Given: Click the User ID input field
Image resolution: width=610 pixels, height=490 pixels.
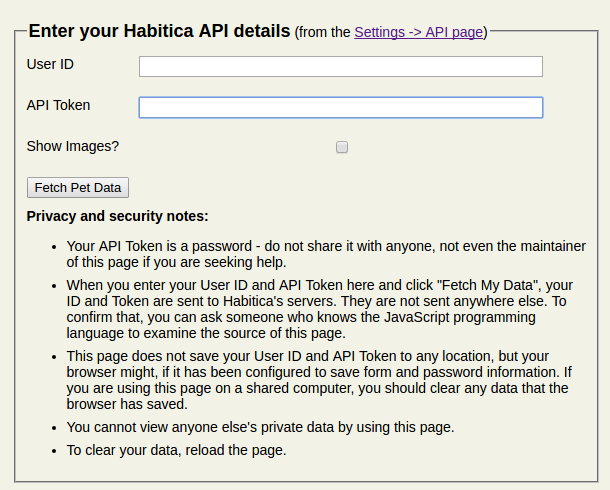Looking at the screenshot, I should point(340,67).
